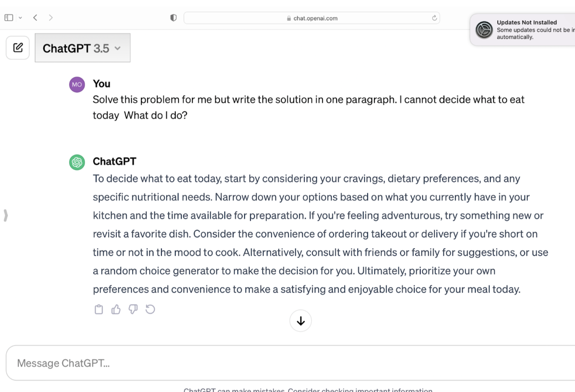Give the response a thumbs down

pyautogui.click(x=133, y=309)
